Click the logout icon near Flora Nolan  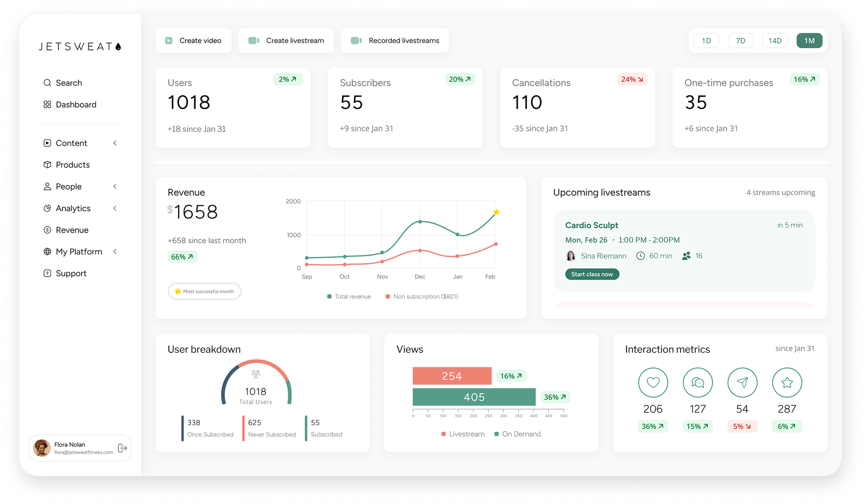pyautogui.click(x=122, y=448)
